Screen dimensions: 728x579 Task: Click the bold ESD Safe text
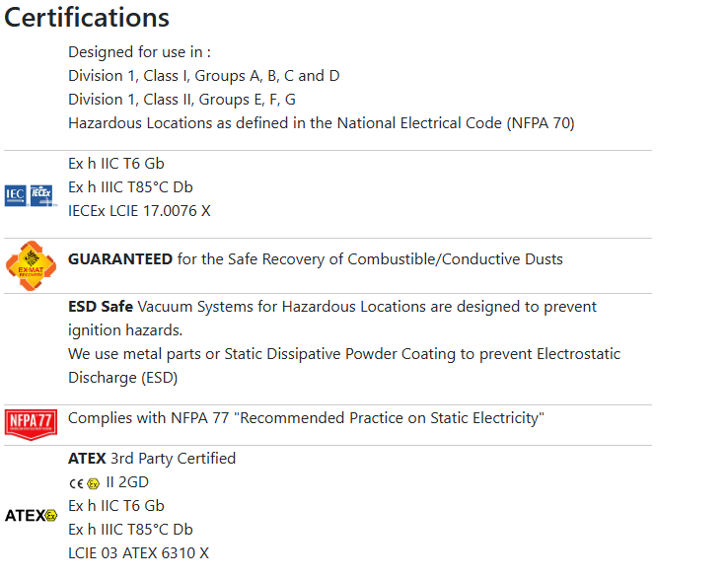[101, 307]
